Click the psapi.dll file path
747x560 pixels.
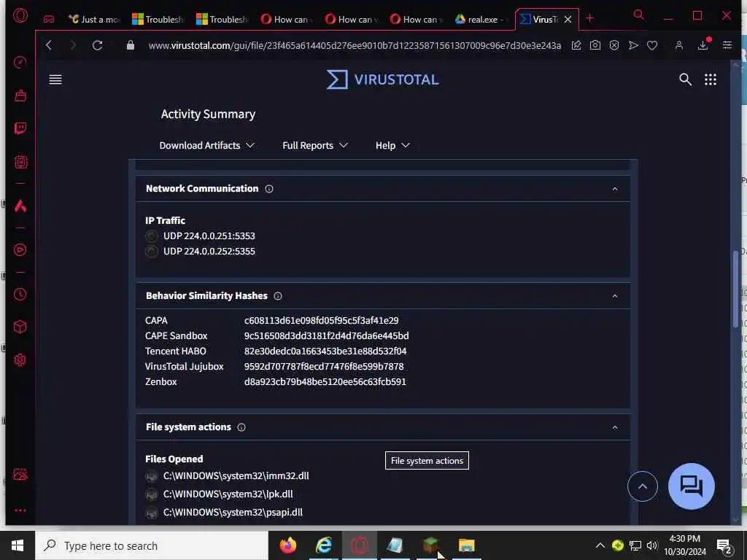(233, 512)
